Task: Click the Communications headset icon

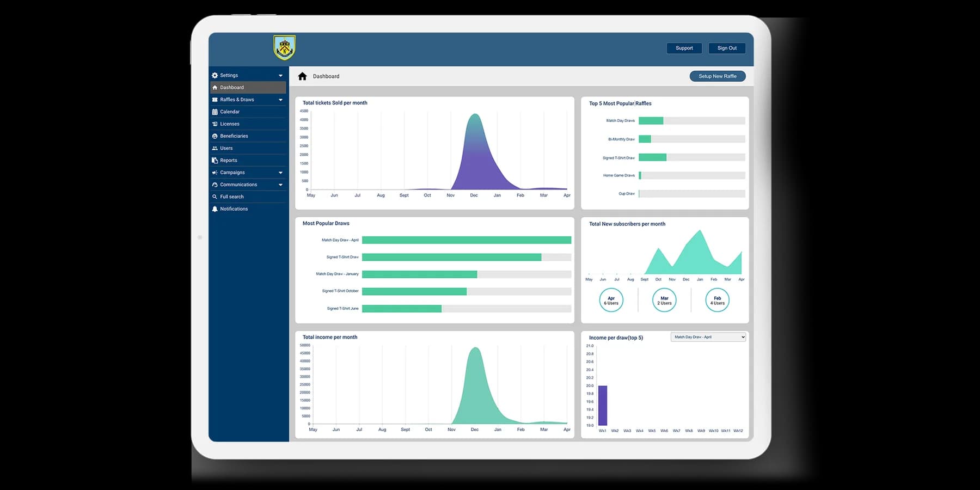Action: 215,185
